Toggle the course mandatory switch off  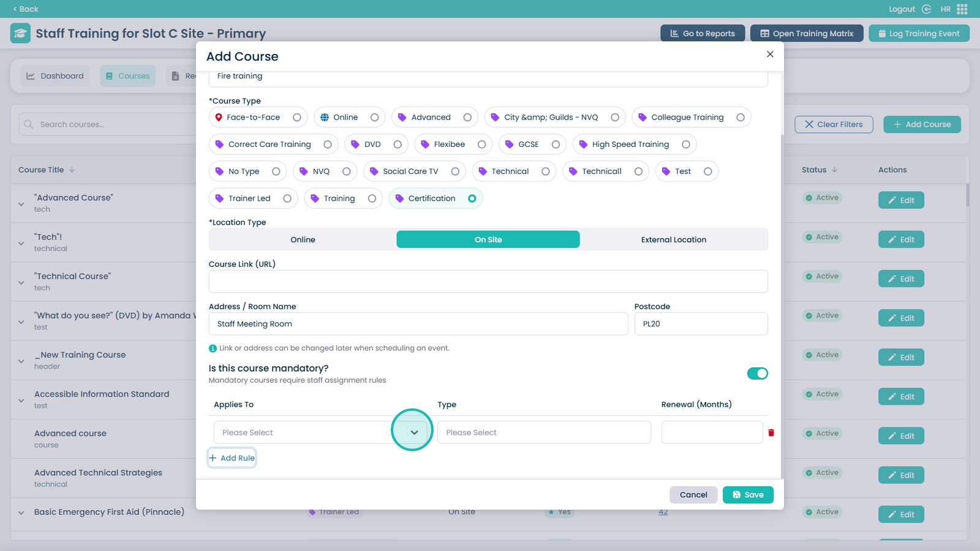[x=757, y=373]
